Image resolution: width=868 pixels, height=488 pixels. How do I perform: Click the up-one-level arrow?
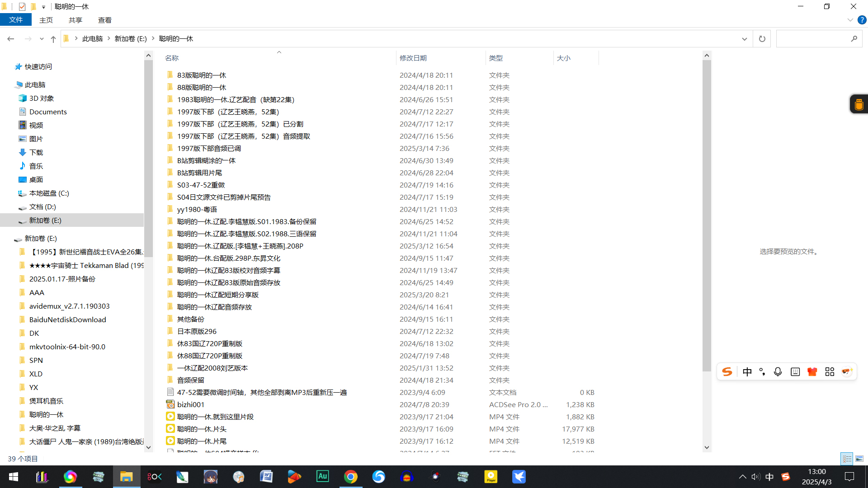pos(53,39)
